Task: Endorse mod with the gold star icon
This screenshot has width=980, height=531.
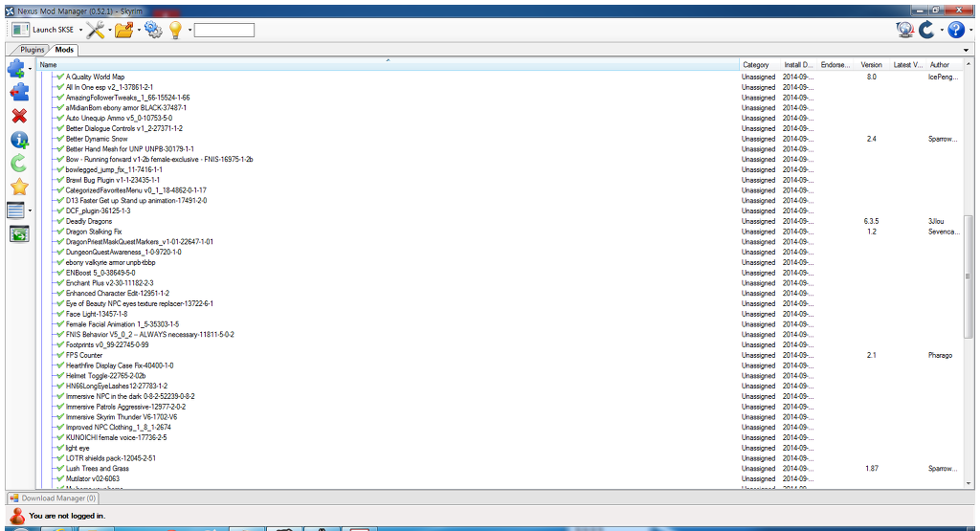Action: click(x=19, y=187)
